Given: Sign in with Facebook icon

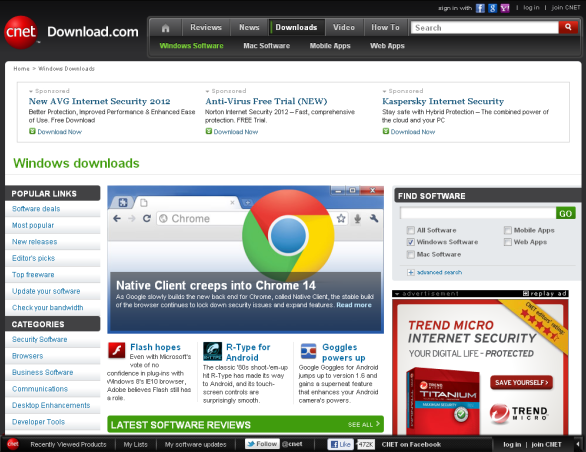Looking at the screenshot, I should pos(480,8).
